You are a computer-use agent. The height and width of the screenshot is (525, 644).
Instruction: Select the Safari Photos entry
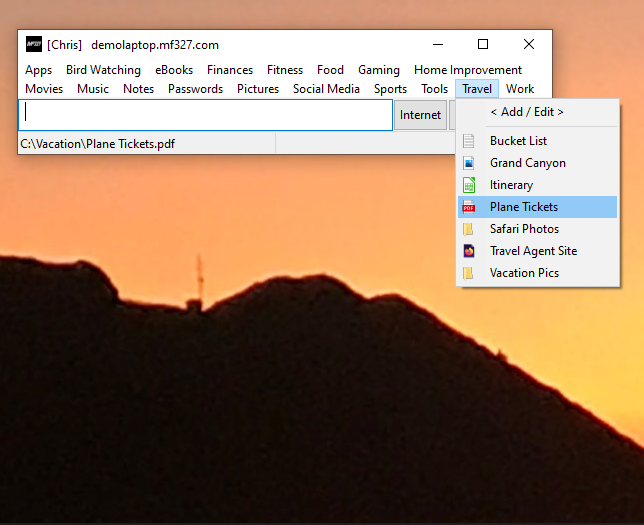coord(538,229)
